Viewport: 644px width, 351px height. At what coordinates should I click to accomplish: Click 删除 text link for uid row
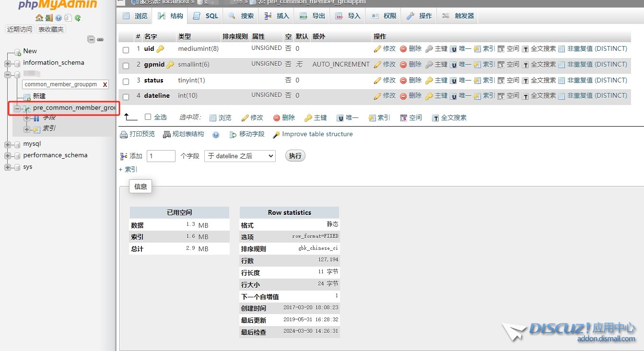coord(415,49)
